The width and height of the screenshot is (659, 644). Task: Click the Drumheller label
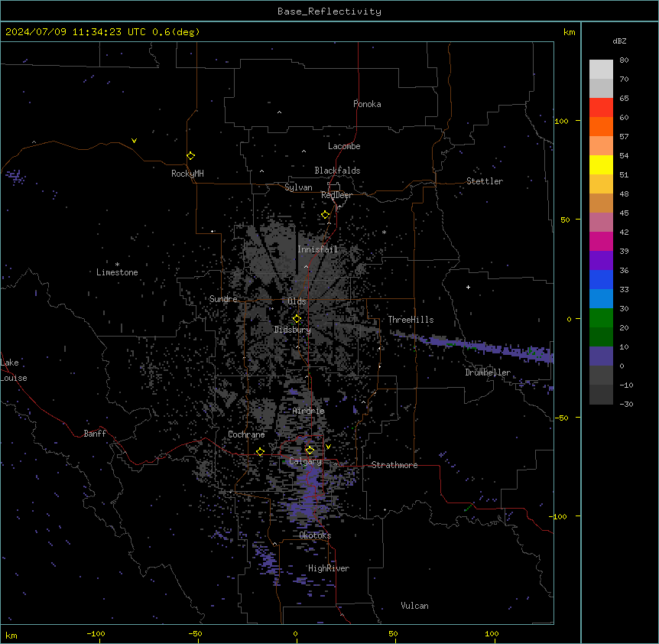tap(488, 372)
